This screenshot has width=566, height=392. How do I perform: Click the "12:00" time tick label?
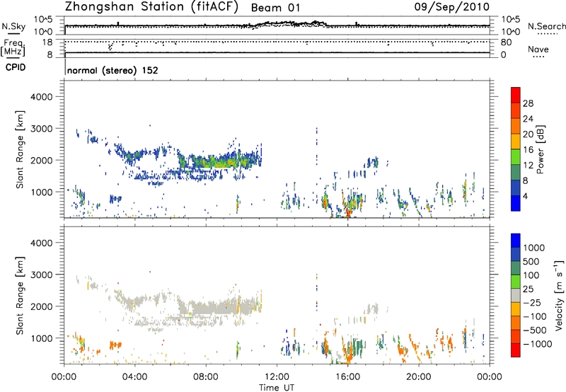[277, 377]
